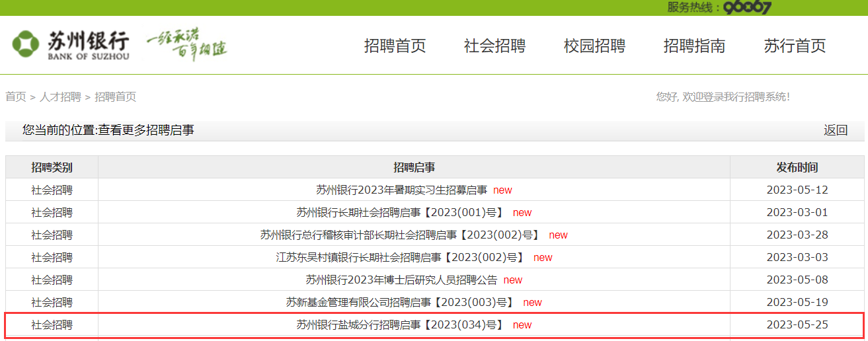
Task: Click 社会招聘 in the 博士后 row
Action: pyautogui.click(x=52, y=280)
